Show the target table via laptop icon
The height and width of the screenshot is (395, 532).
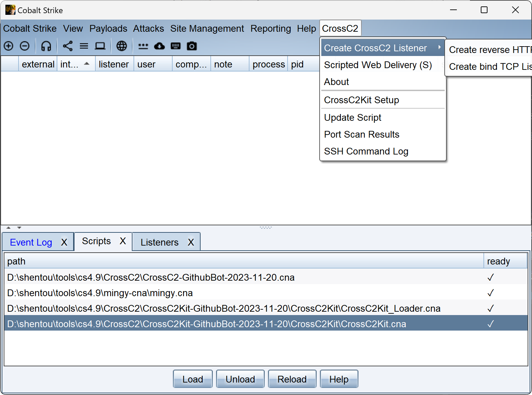100,46
